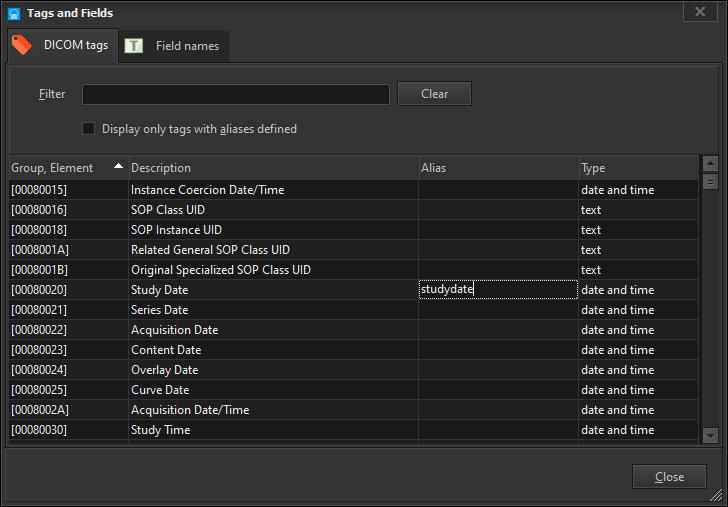Enable display only tags with aliases

(x=89, y=129)
